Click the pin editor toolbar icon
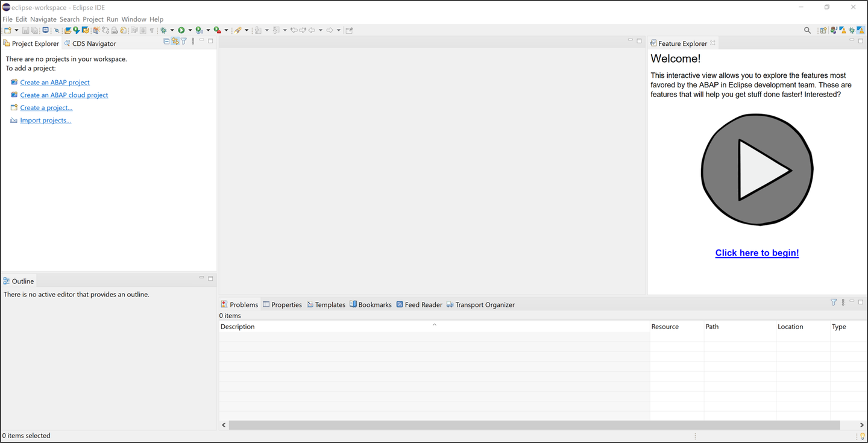 [x=349, y=30]
